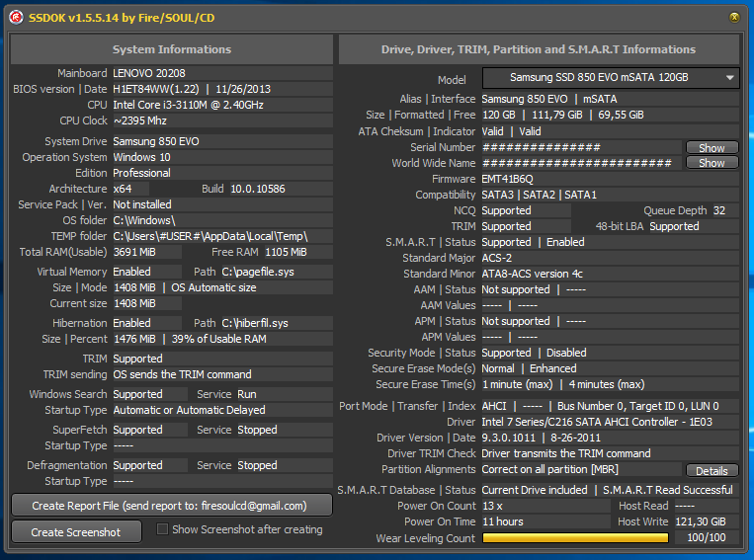The image size is (754, 560).
Task: Close SSDOK with the yellow X button
Action: tap(734, 18)
